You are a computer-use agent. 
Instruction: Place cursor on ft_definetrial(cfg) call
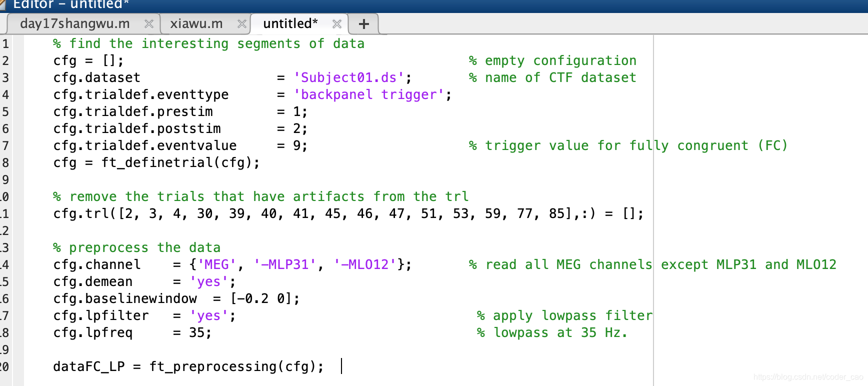(180, 162)
